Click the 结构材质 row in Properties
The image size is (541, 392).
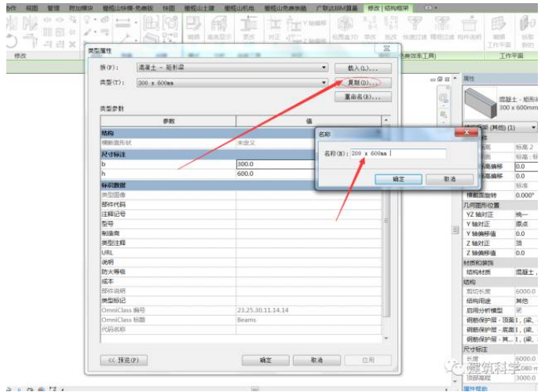coord(500,273)
